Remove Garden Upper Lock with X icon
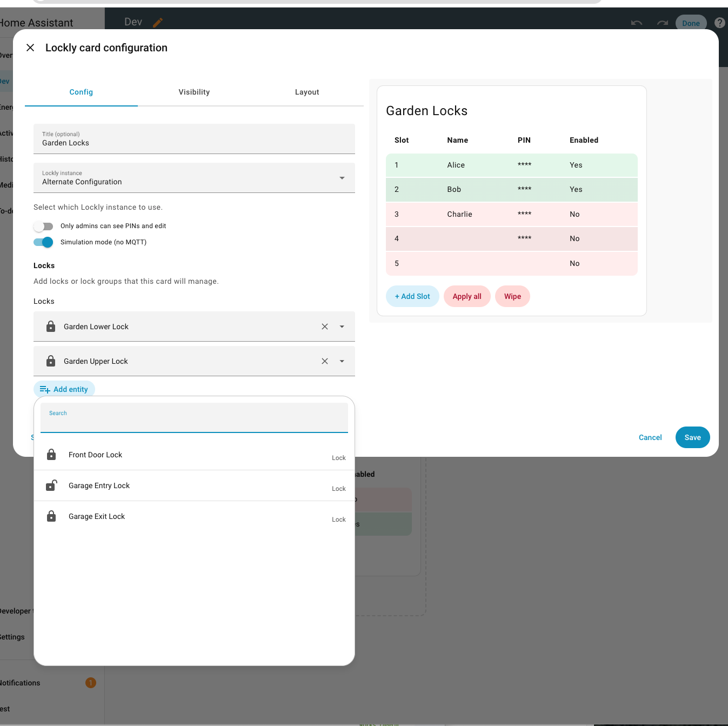 point(325,361)
